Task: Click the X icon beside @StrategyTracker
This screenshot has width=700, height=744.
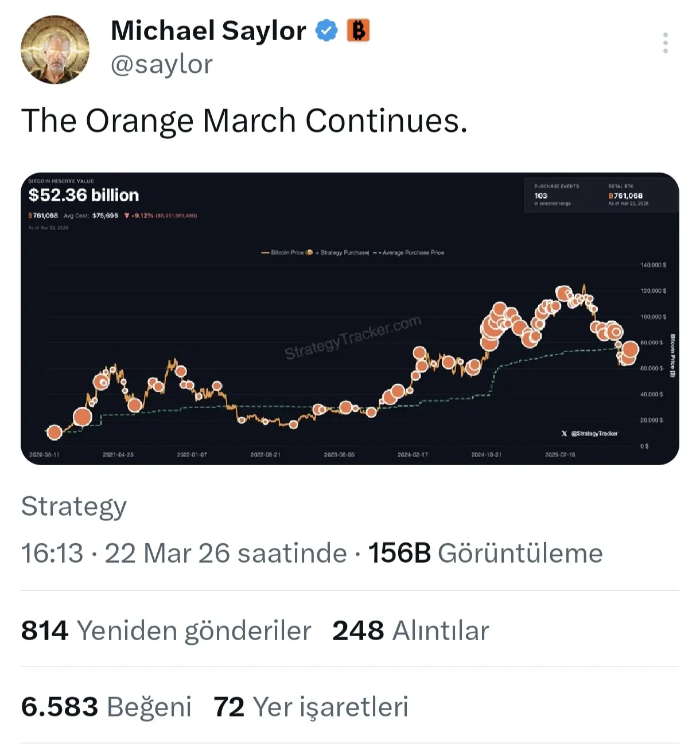Action: point(564,434)
